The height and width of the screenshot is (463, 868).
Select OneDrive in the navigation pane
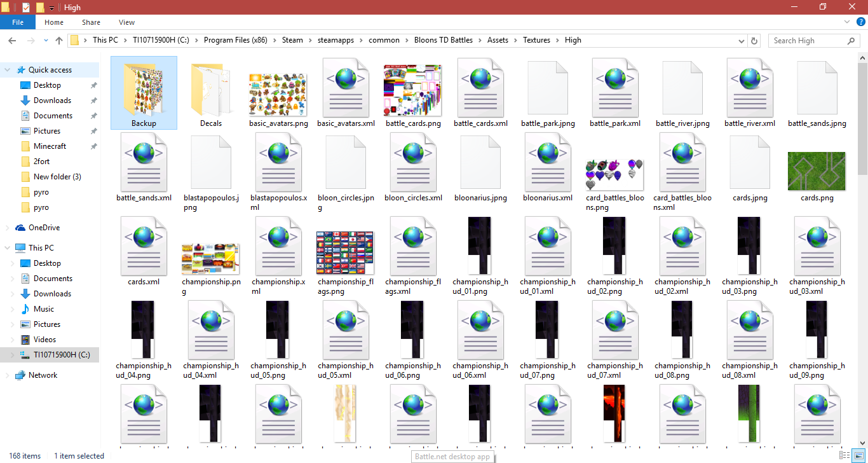tap(44, 228)
